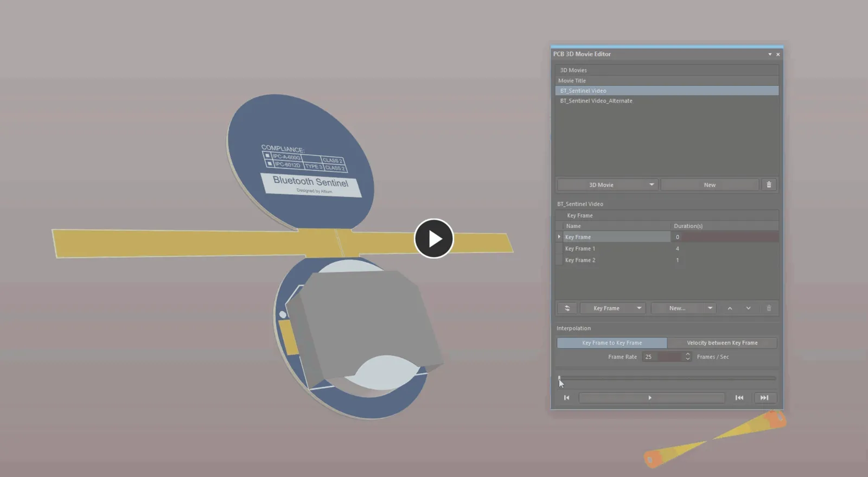This screenshot has width=868, height=477.
Task: Click the swap arrows icon beside the Key Frame dropdown
Action: 567,308
